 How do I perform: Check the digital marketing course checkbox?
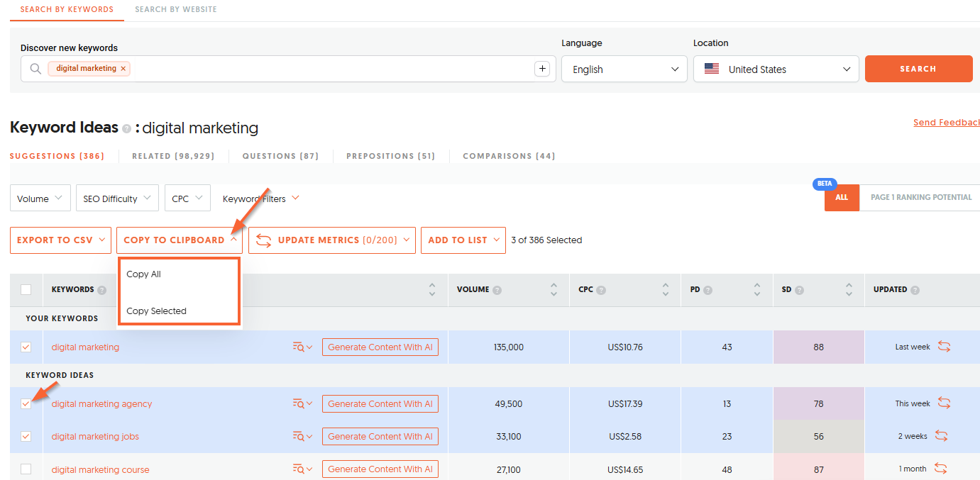pos(26,469)
